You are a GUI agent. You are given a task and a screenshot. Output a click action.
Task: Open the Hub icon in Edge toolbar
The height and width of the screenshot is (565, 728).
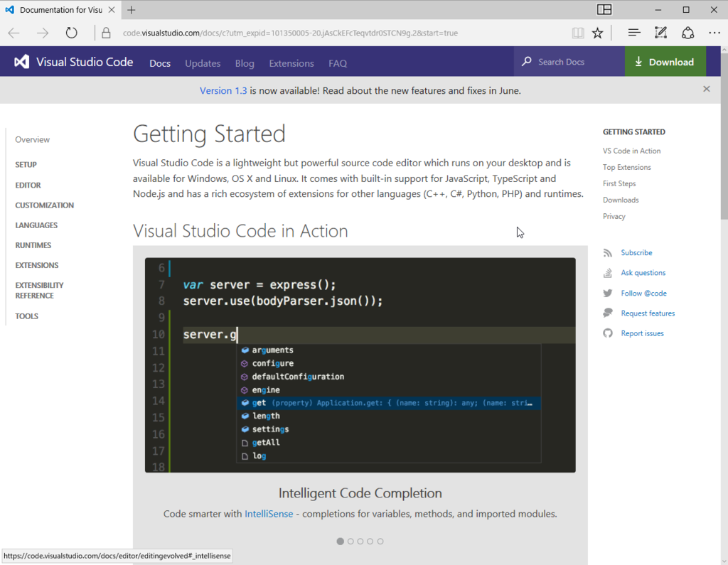[633, 33]
